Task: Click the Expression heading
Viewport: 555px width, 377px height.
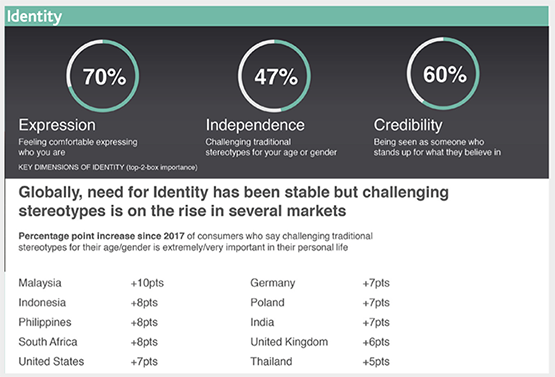Action: pyautogui.click(x=57, y=125)
